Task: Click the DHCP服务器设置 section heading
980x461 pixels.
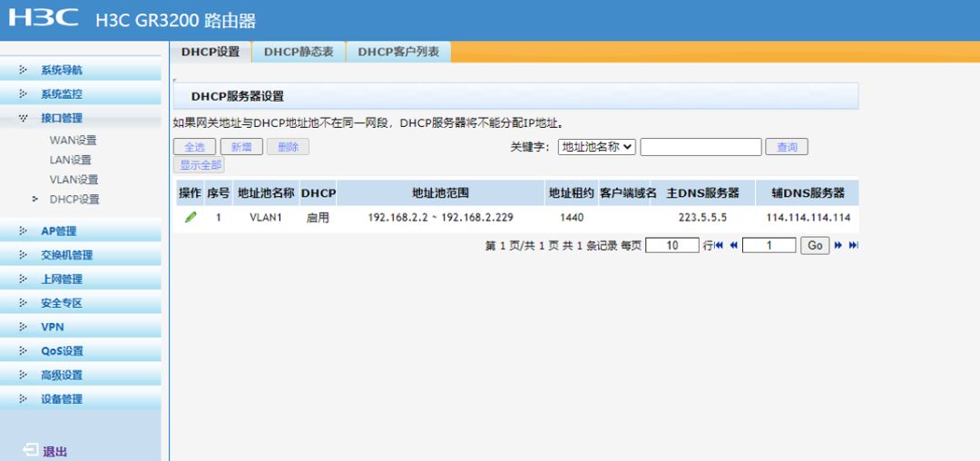Action: (238, 97)
